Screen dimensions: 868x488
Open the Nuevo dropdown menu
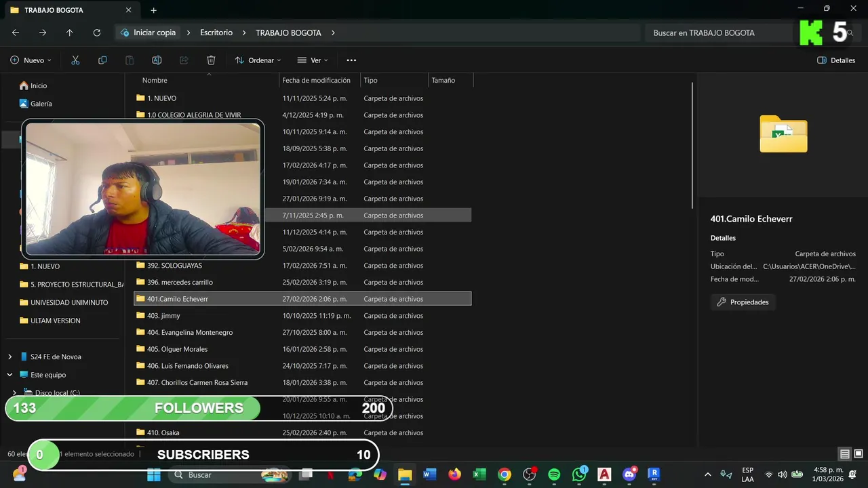tap(31, 60)
